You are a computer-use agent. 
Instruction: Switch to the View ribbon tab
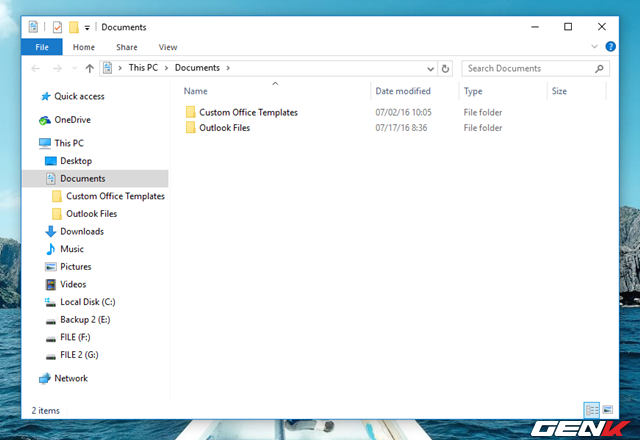(168, 47)
